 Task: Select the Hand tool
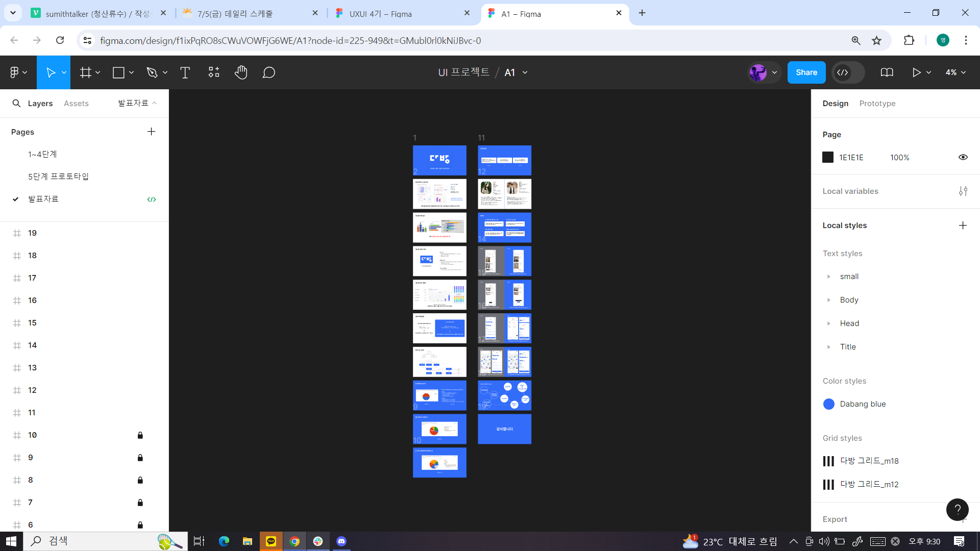(x=241, y=72)
